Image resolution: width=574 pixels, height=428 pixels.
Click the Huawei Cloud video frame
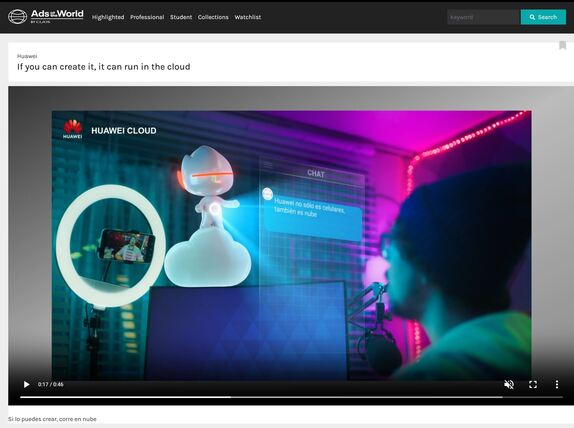(x=291, y=245)
